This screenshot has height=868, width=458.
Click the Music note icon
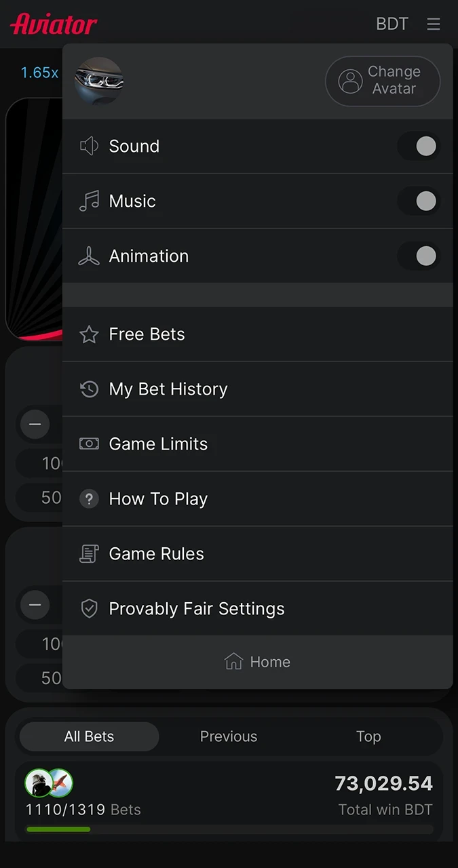89,201
